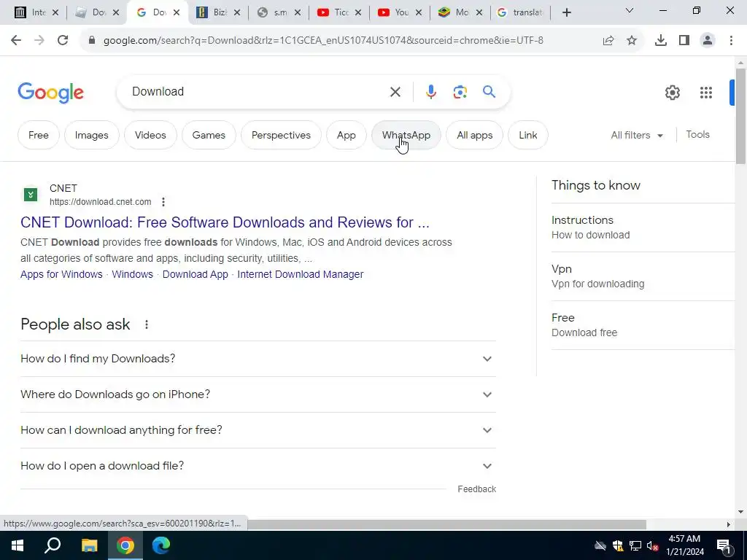Image resolution: width=747 pixels, height=560 pixels.
Task: Apply the App filter chip
Action: pos(347,135)
